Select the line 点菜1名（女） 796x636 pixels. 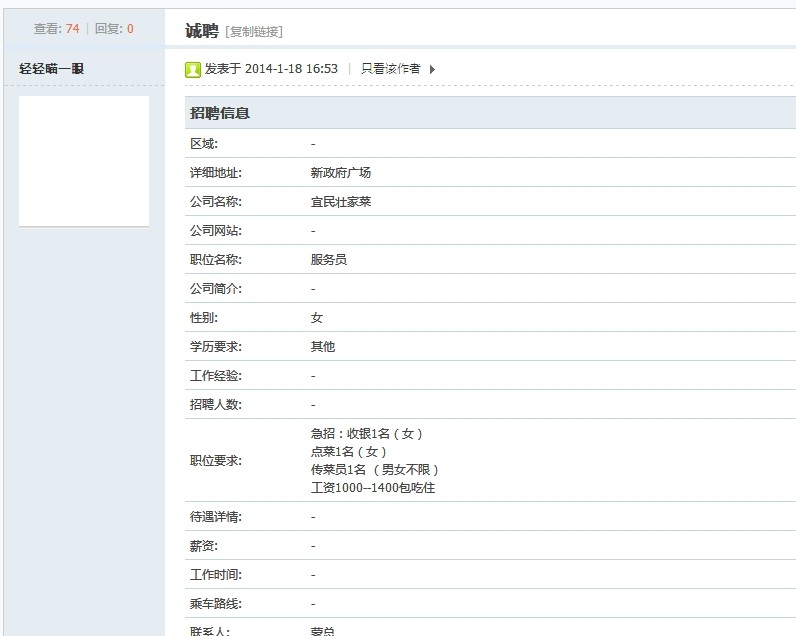[x=349, y=451]
